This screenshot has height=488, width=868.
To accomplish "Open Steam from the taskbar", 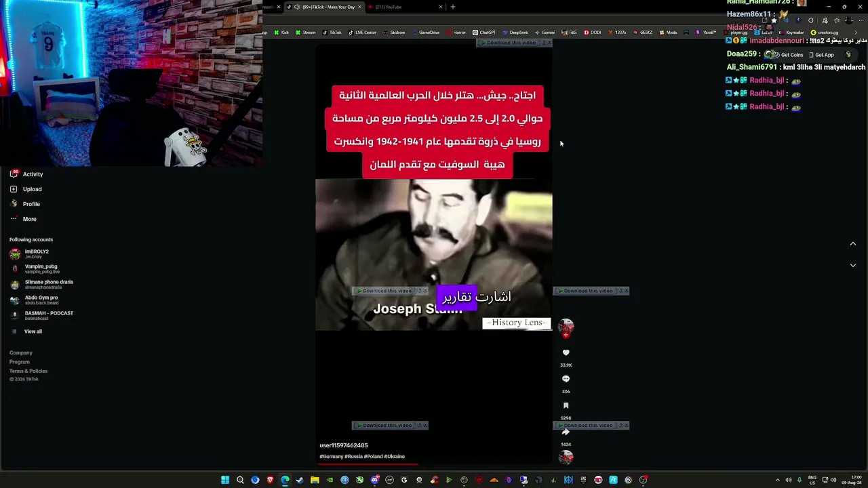I will 300,480.
